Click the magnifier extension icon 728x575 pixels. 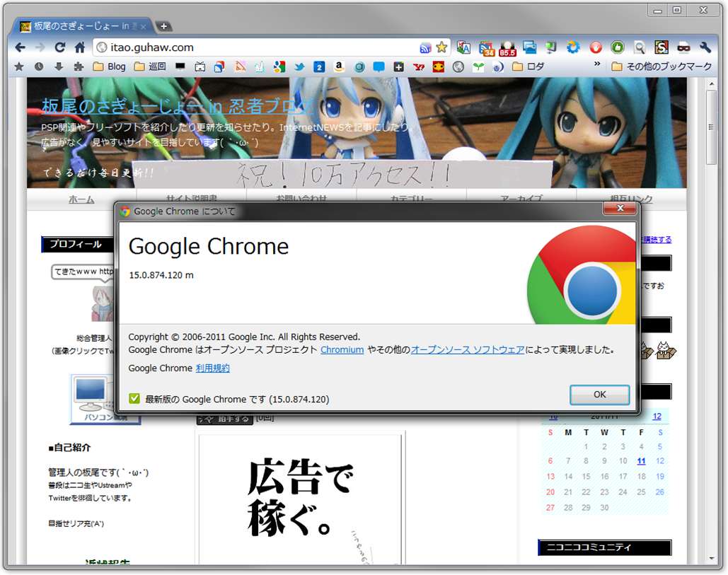coord(640,47)
